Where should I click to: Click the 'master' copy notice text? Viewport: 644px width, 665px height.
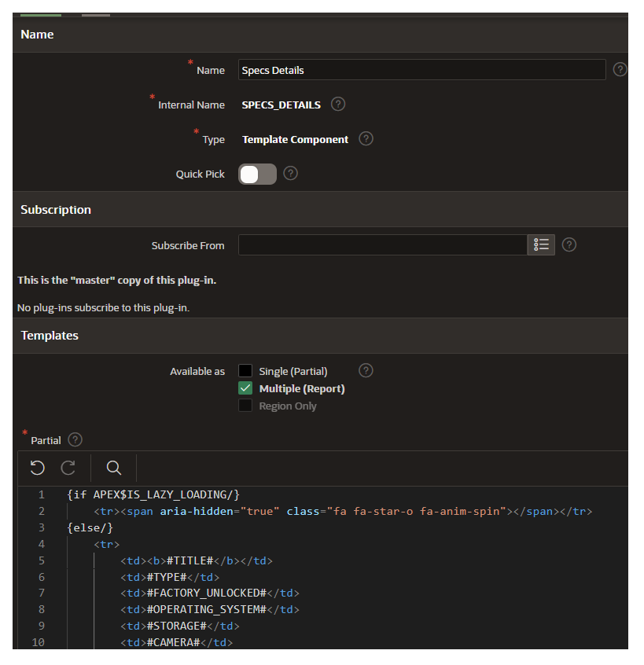tap(116, 281)
